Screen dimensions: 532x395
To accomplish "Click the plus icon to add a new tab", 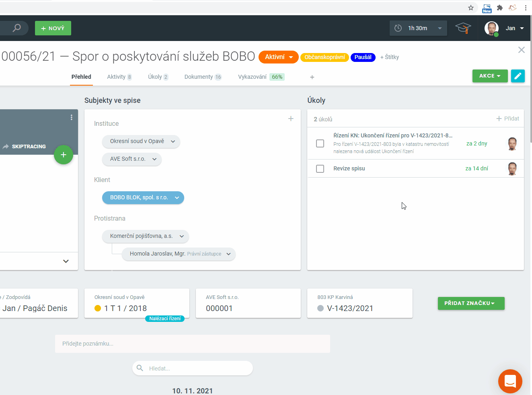I will click(312, 77).
